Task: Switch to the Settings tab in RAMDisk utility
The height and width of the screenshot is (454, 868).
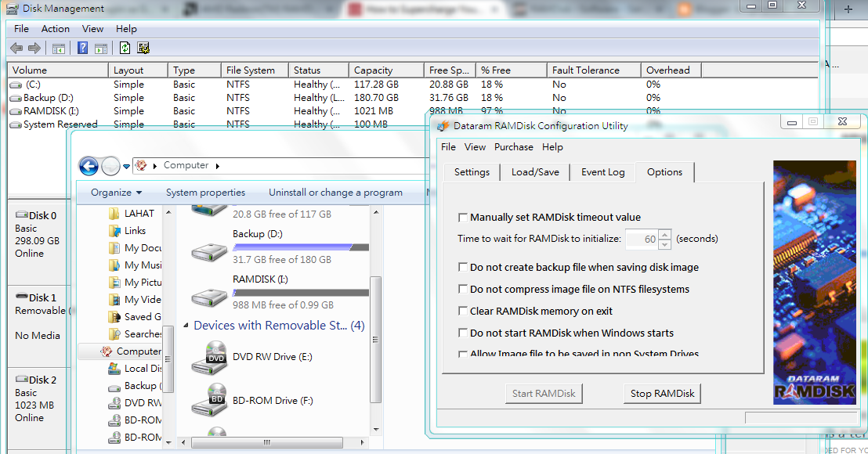Action: (x=472, y=172)
